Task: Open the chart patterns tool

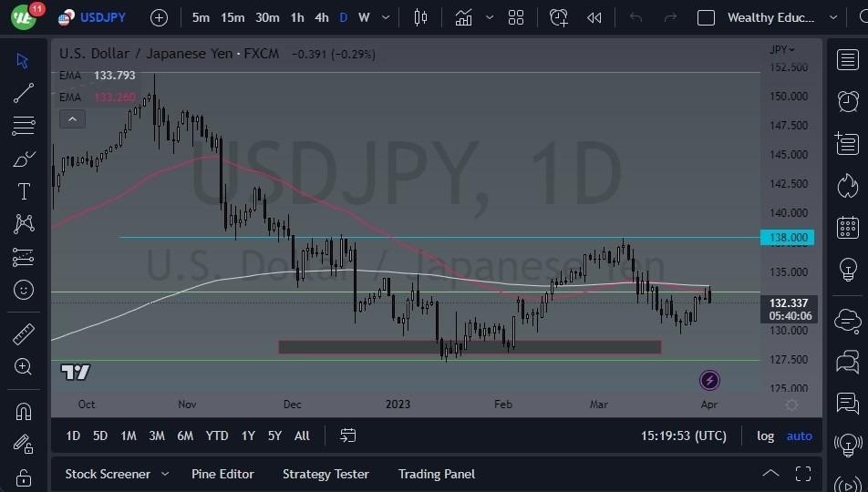Action: [24, 224]
